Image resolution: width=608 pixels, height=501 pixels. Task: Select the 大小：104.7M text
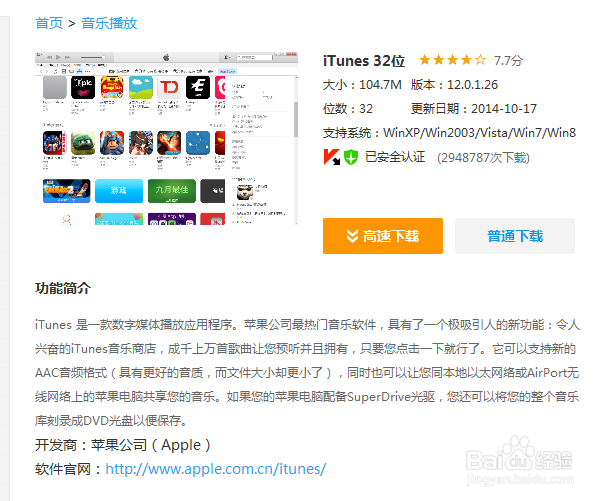click(x=362, y=85)
